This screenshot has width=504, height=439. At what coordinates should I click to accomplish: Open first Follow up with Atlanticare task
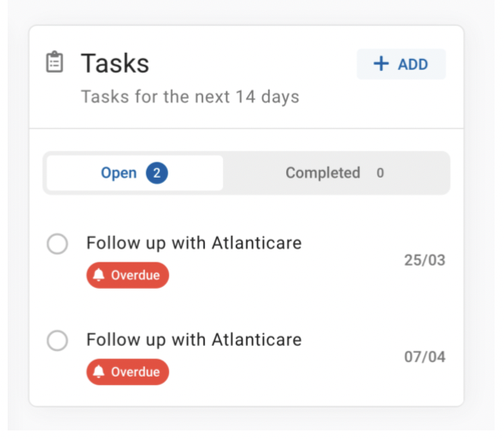point(194,243)
